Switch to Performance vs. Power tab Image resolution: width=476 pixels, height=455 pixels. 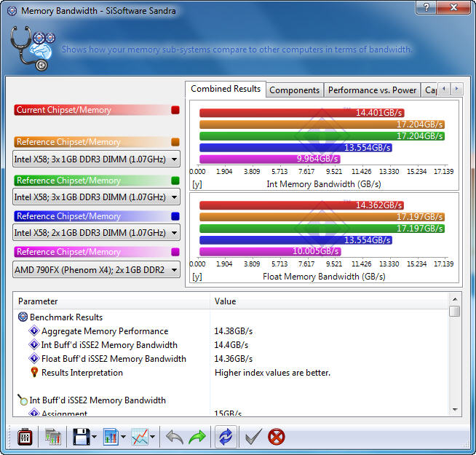(372, 90)
